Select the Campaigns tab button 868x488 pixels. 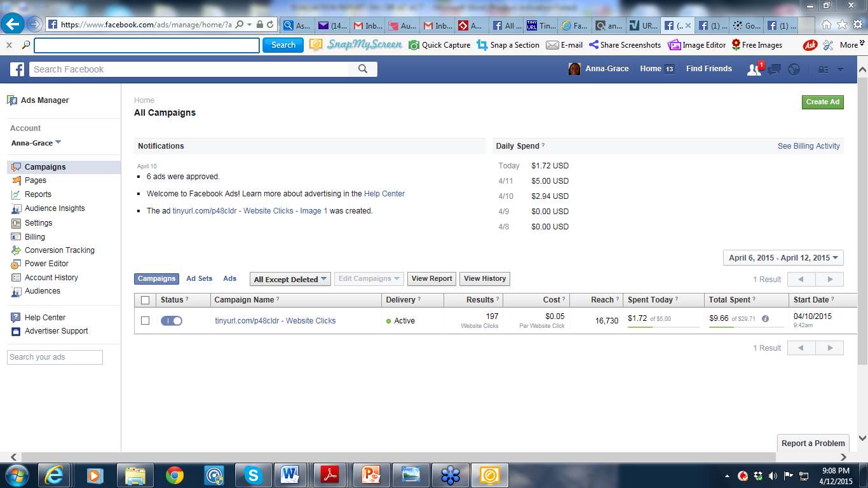(x=156, y=279)
